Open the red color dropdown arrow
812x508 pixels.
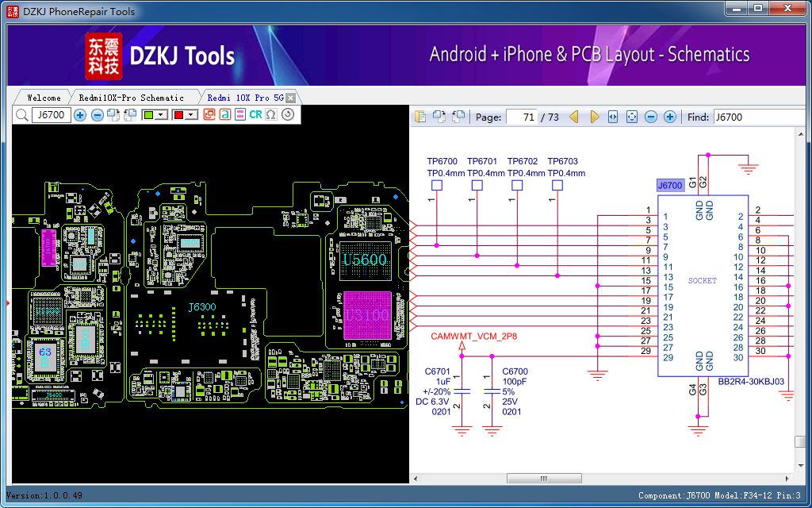[x=191, y=115]
